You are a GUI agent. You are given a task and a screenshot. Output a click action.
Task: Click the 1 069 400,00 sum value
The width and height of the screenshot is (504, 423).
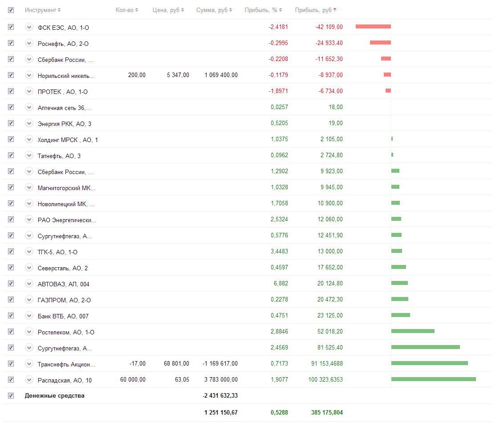221,75
